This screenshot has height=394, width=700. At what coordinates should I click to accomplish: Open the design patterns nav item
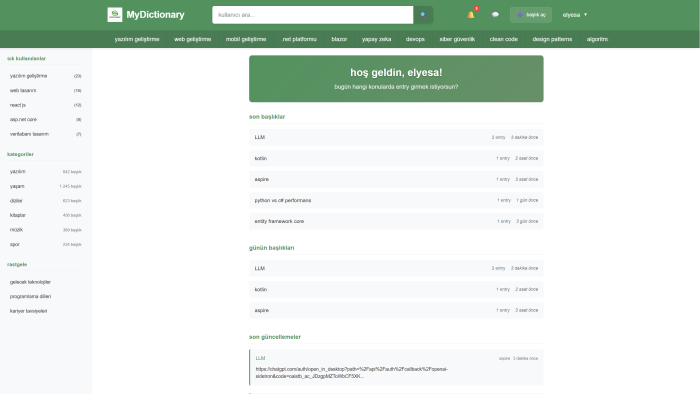tap(552, 39)
